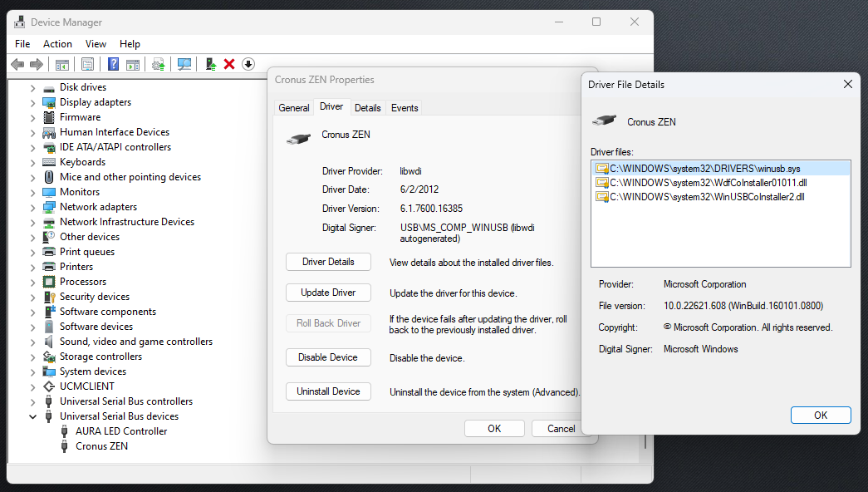868x492 pixels.
Task: Switch to the Details tab
Action: 367,108
